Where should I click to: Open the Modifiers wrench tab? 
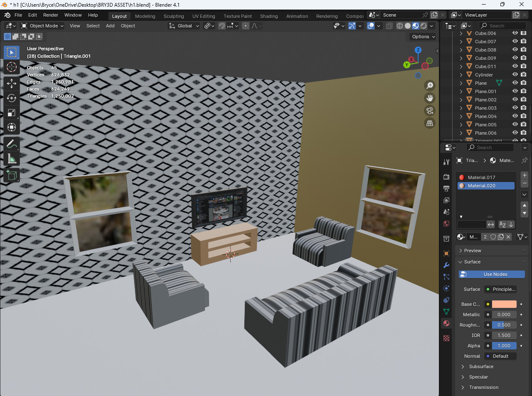point(446,265)
